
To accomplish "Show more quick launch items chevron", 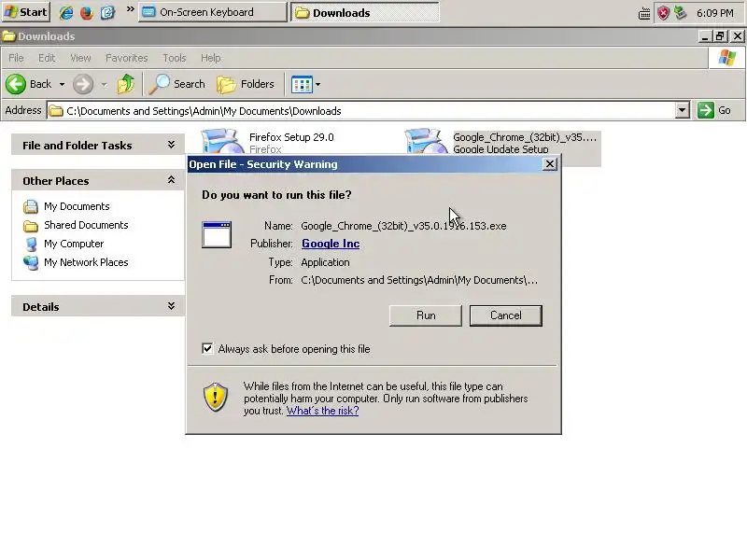I will pyautogui.click(x=130, y=9).
